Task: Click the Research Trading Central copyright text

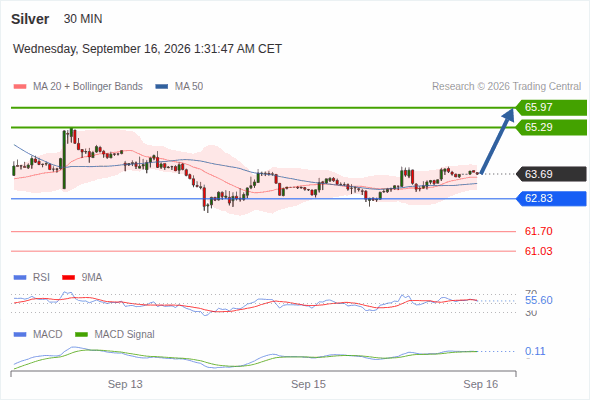Action: click(506, 87)
